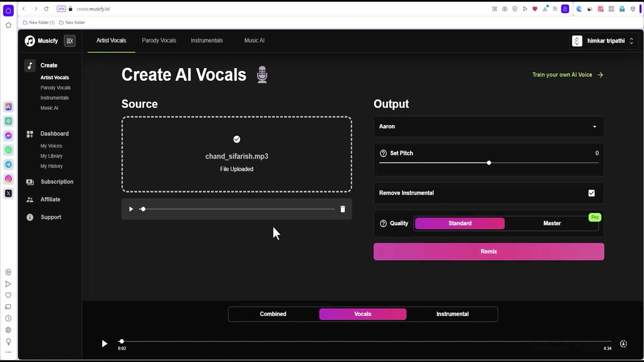
Task: Click the Musicfy logo icon
Action: 30,41
